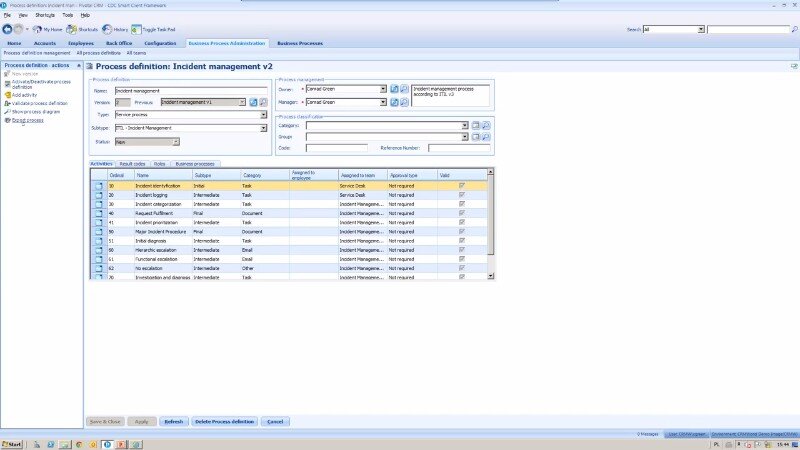Image resolution: width=800 pixels, height=450 pixels.
Task: Open the Incident identification row icon
Action: pyautogui.click(x=99, y=186)
